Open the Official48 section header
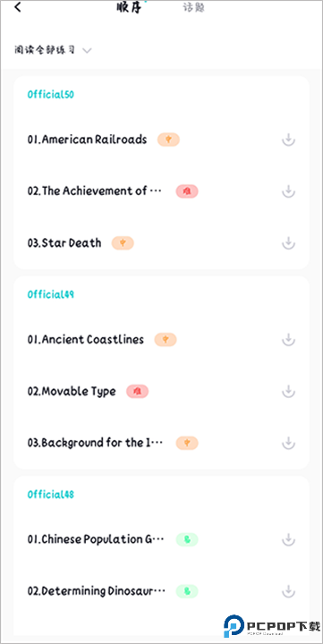Image resolution: width=323 pixels, height=644 pixels. pos(50,494)
